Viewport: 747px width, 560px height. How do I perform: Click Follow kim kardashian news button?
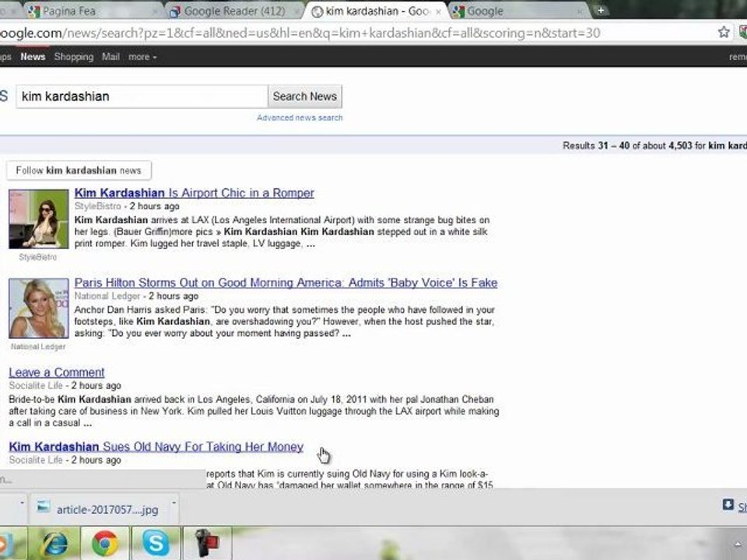79,170
